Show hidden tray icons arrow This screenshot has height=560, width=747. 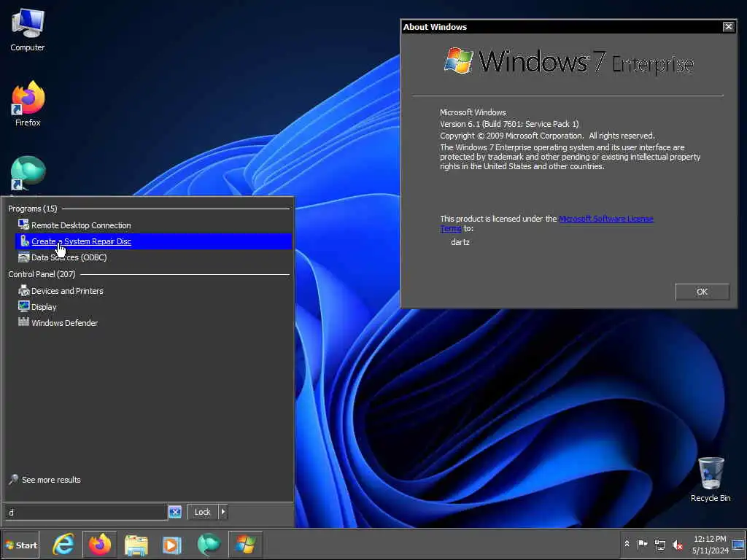coord(627,544)
